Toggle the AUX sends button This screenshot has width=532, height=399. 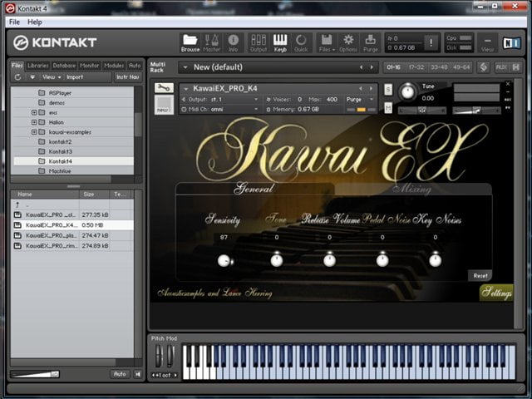tap(500, 67)
